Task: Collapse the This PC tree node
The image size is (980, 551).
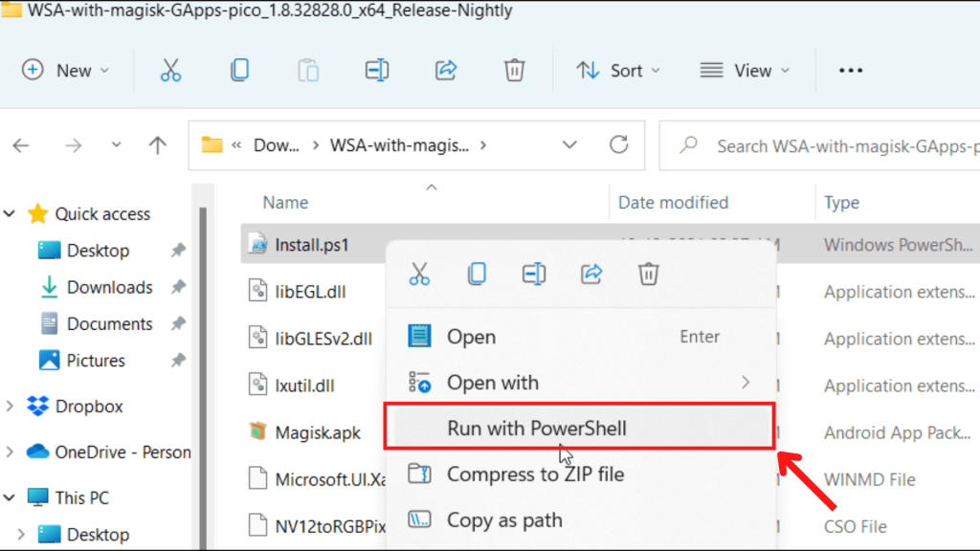Action: [10, 497]
